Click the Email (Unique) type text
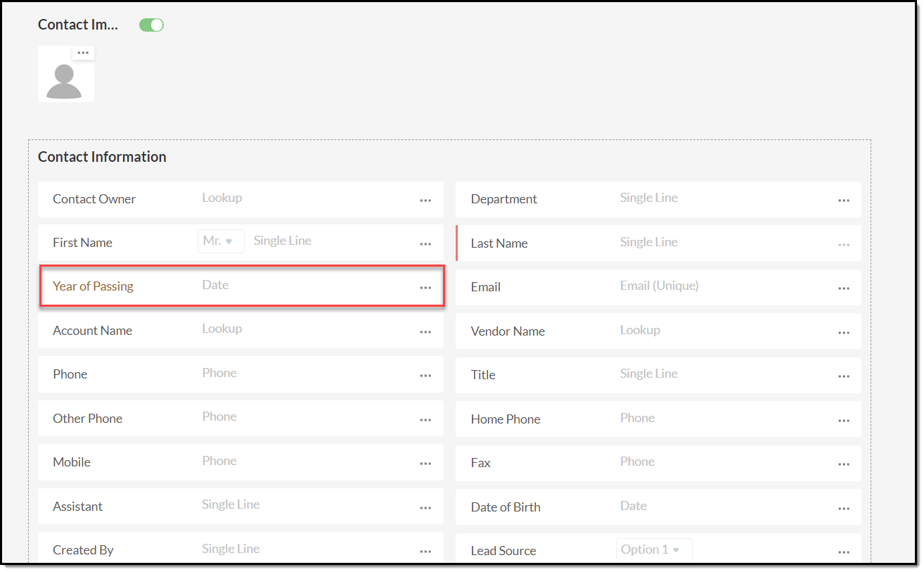924x572 pixels. [660, 286]
